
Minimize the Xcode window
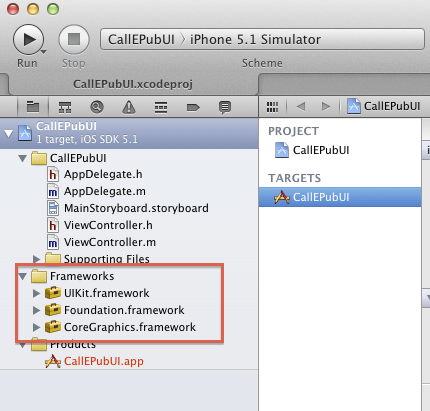click(x=33, y=9)
